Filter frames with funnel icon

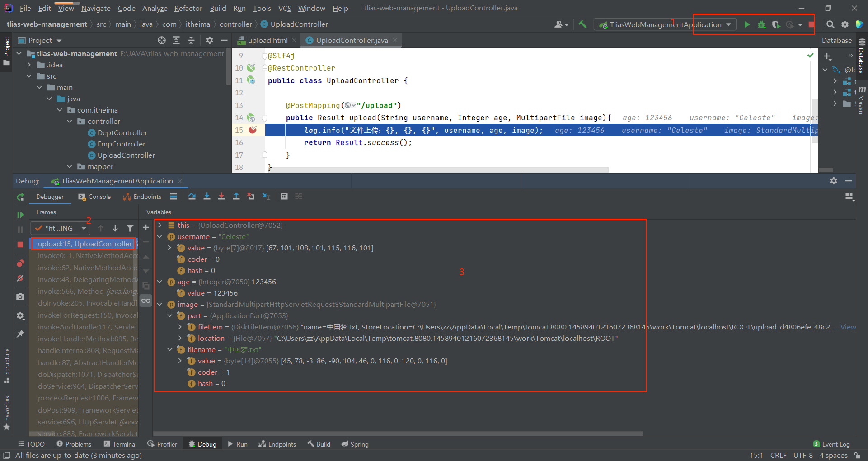coord(130,228)
